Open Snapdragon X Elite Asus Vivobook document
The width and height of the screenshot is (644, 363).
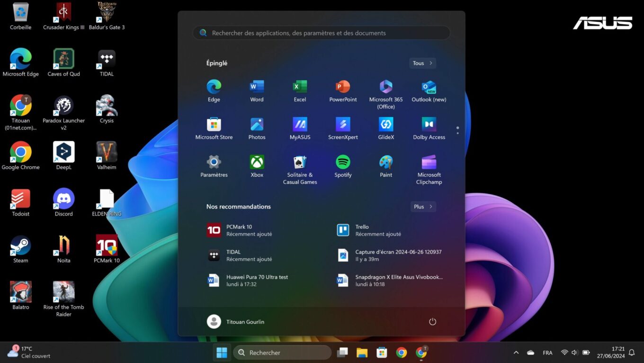click(389, 281)
